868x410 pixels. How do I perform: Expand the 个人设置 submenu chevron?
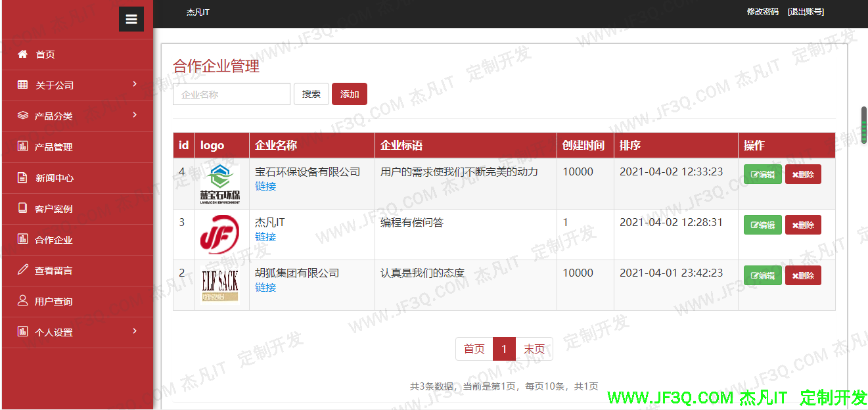(x=135, y=331)
